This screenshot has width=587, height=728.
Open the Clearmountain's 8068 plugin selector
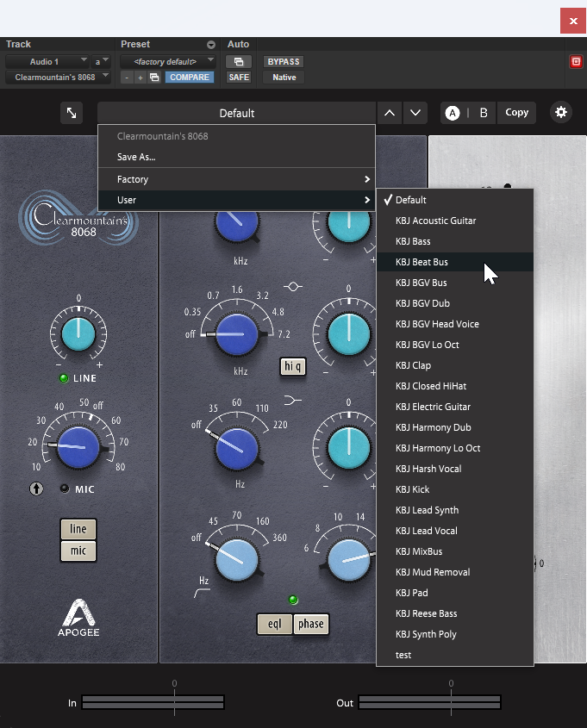(x=58, y=78)
